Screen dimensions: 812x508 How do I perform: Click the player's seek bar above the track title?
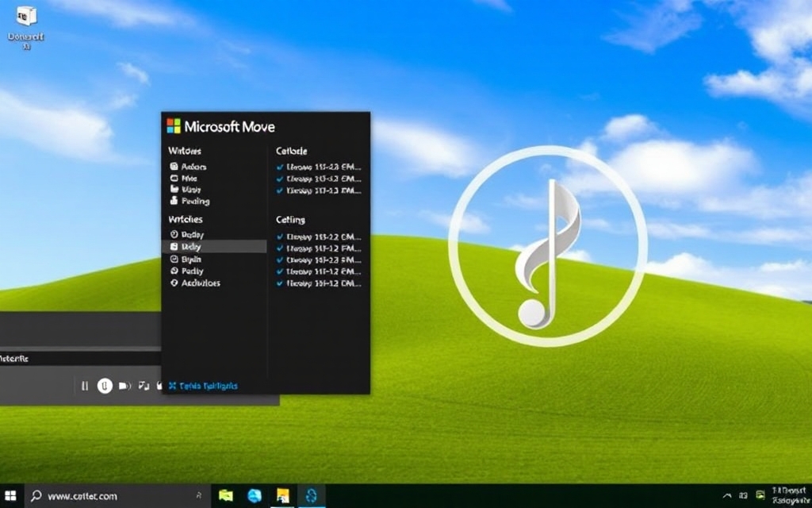click(x=80, y=349)
